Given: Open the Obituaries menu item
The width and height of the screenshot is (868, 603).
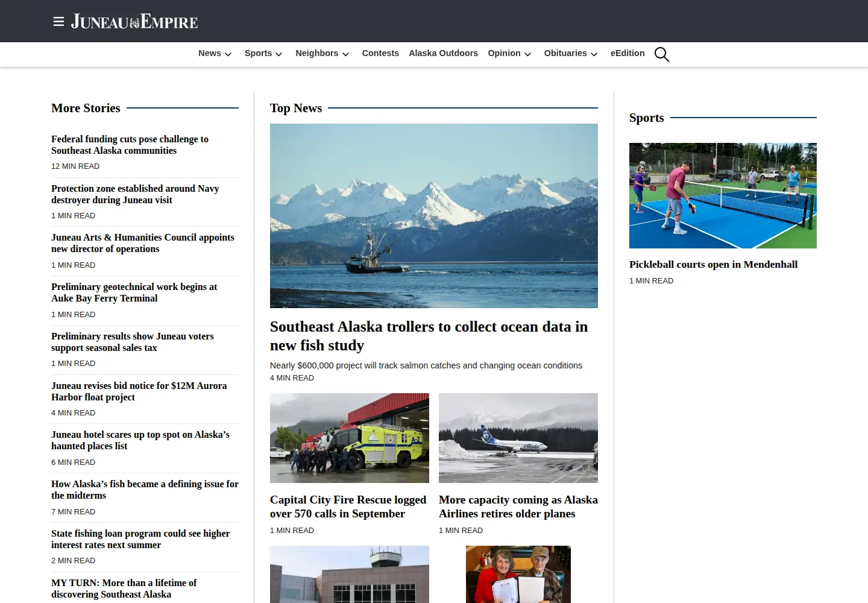Looking at the screenshot, I should pyautogui.click(x=565, y=53).
